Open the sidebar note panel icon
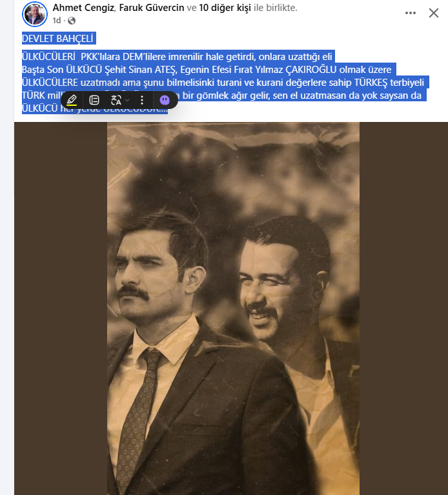Image resolution: width=448 pixels, height=495 pixels. point(94,100)
